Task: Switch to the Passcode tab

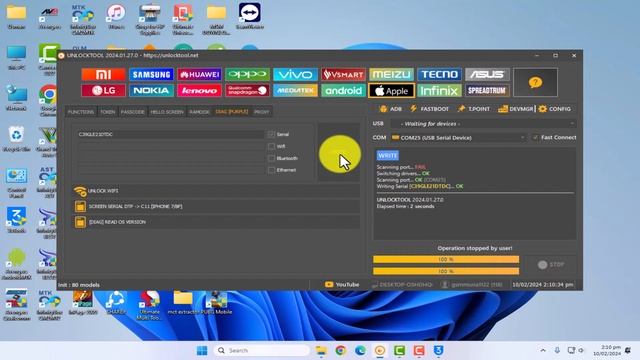Action: tap(132, 112)
